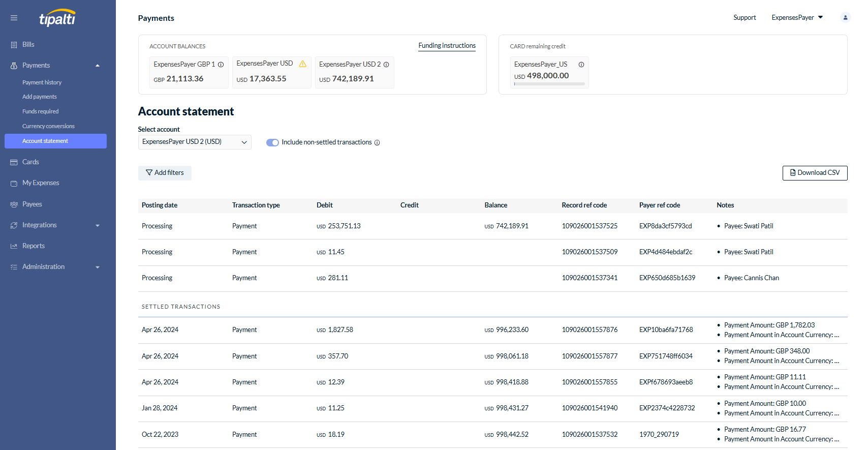
Task: Click the Administration sidebar icon
Action: (x=14, y=267)
